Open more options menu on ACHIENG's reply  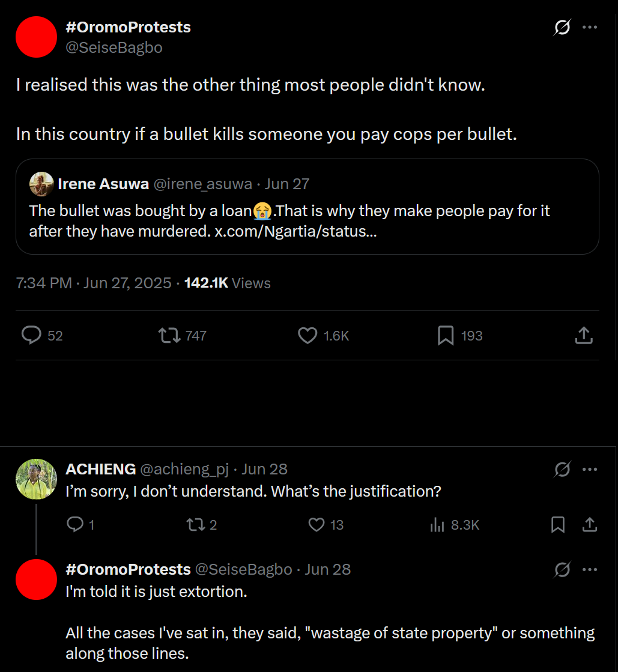(x=590, y=469)
